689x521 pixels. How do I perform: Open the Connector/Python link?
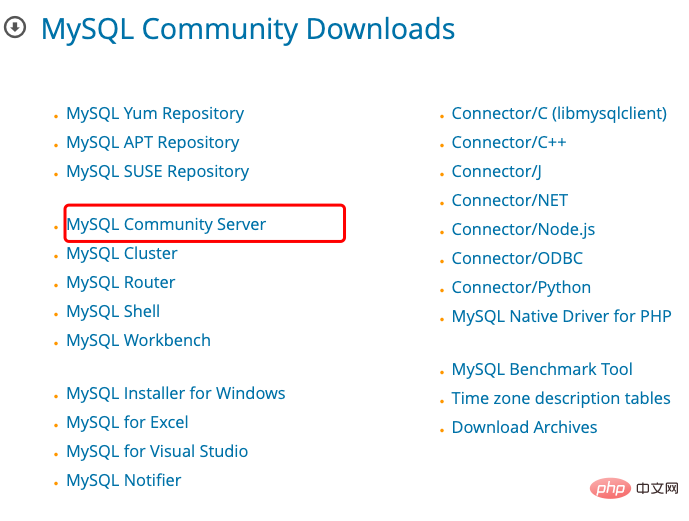click(521, 288)
